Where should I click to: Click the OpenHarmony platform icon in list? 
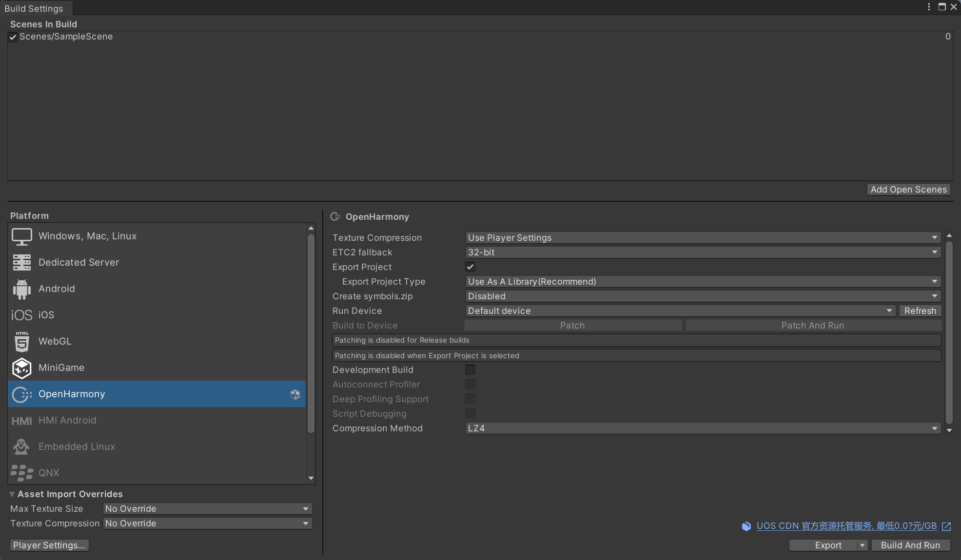click(x=21, y=394)
